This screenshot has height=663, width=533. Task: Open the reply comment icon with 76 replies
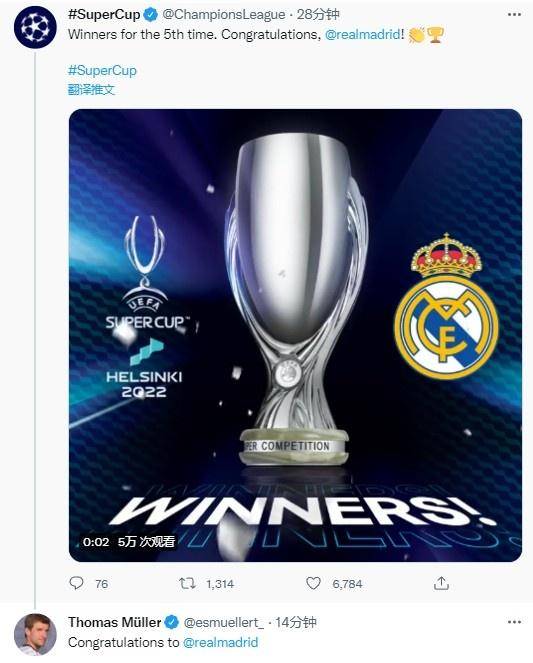[77, 584]
